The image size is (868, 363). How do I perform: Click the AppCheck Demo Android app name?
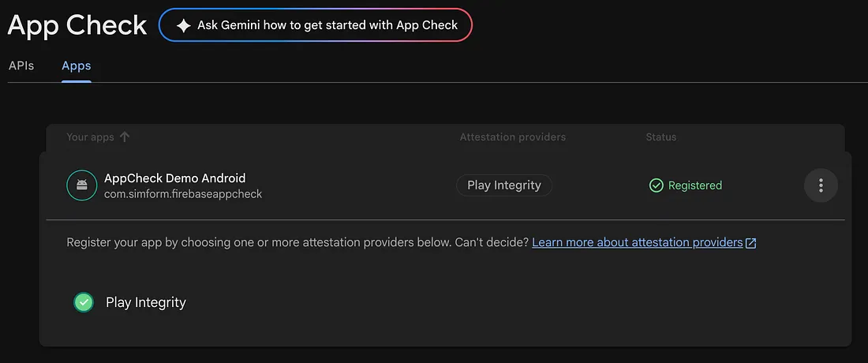tap(175, 178)
